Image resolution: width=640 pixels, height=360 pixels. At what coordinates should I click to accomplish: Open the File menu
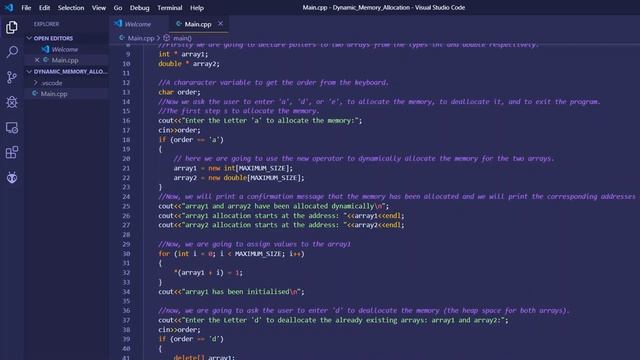(26, 8)
